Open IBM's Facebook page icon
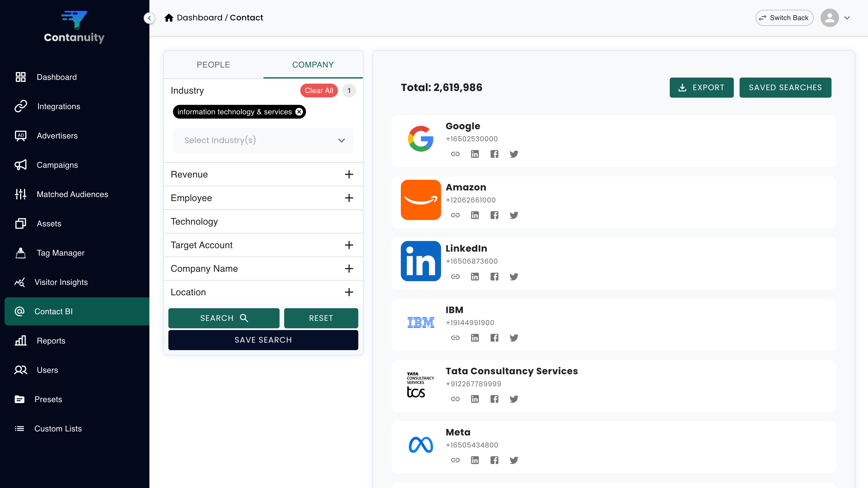 pos(494,338)
